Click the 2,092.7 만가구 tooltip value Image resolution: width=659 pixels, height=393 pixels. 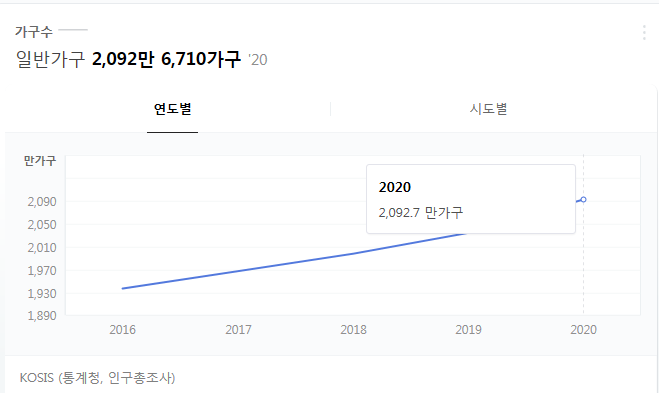[421, 212]
